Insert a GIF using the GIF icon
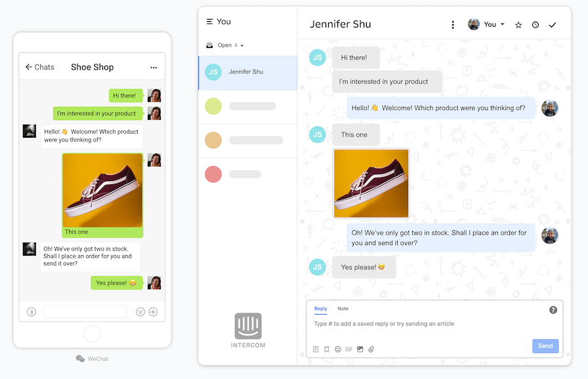The height and width of the screenshot is (379, 588). pos(348,349)
